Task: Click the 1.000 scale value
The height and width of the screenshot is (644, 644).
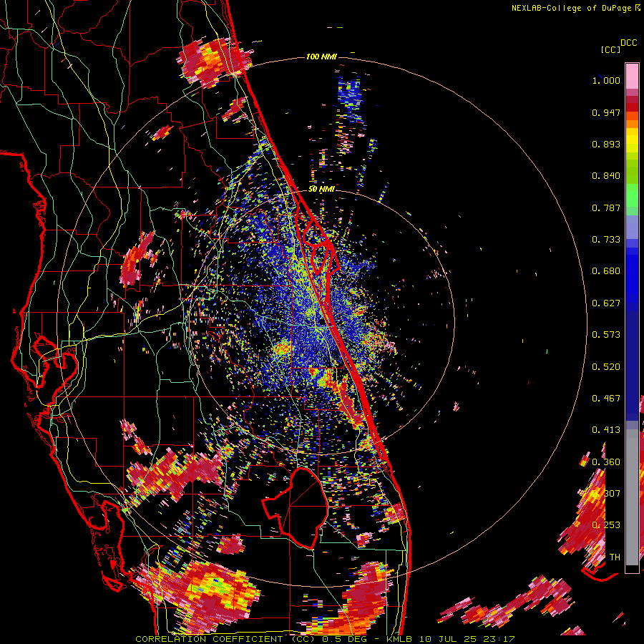Action: tap(606, 80)
